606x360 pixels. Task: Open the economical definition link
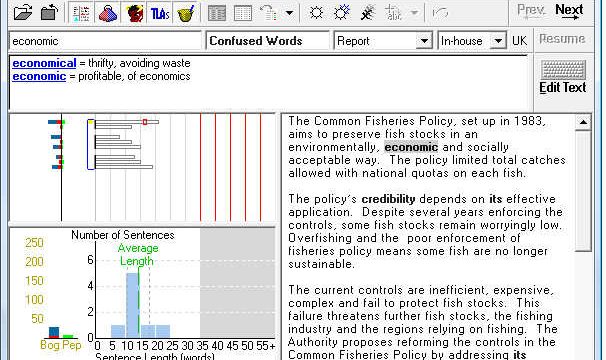[x=44, y=63]
